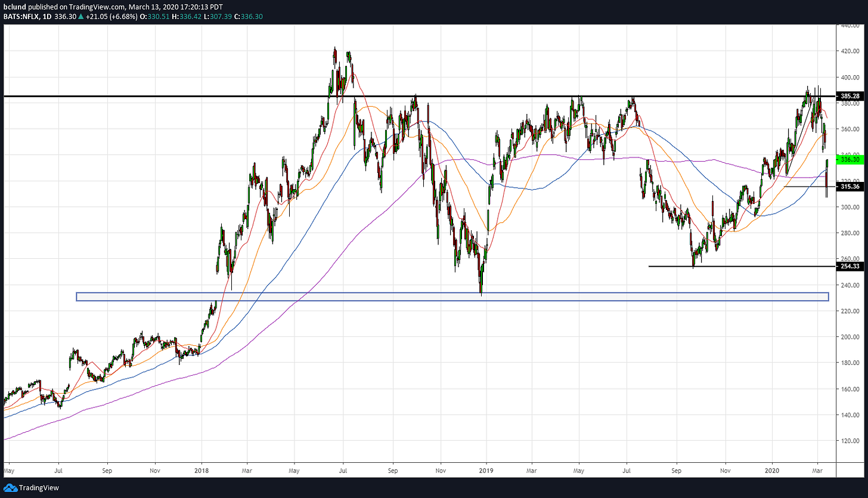
Task: Click the 240.00 price axis label
Action: [850, 285]
